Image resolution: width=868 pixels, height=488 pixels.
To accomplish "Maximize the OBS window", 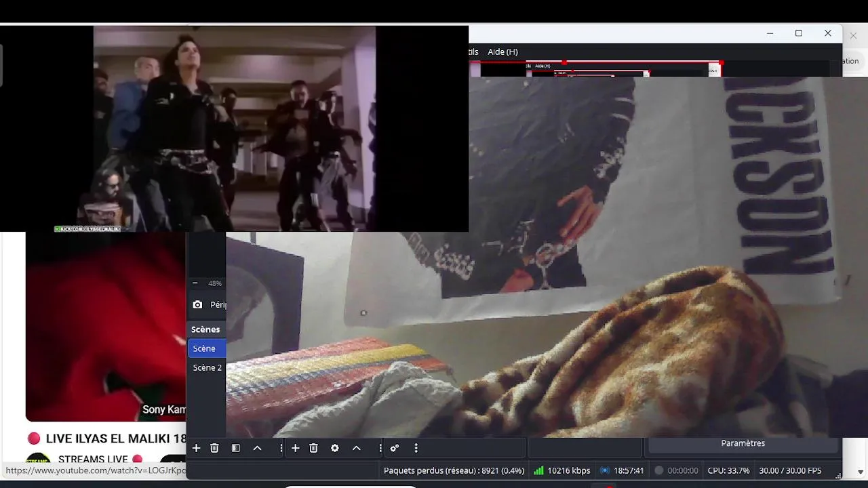I will click(799, 33).
